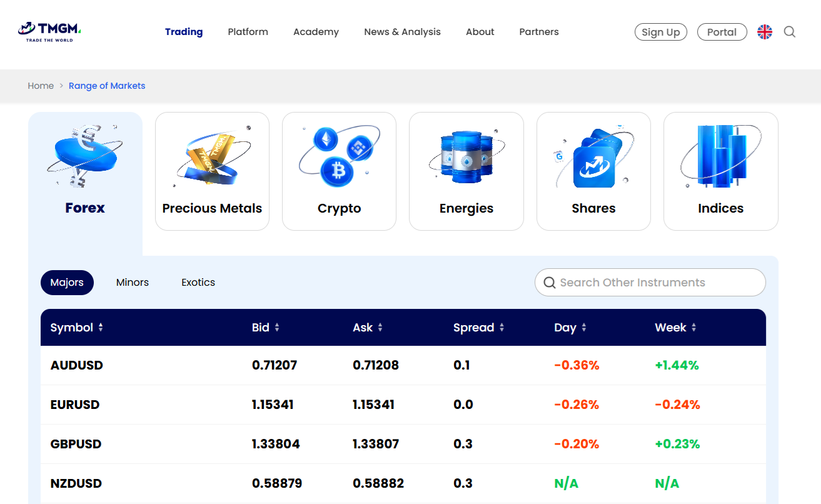Click AUDUSD ask 0.71208
Viewport: 821px width, 504px height.
point(376,365)
